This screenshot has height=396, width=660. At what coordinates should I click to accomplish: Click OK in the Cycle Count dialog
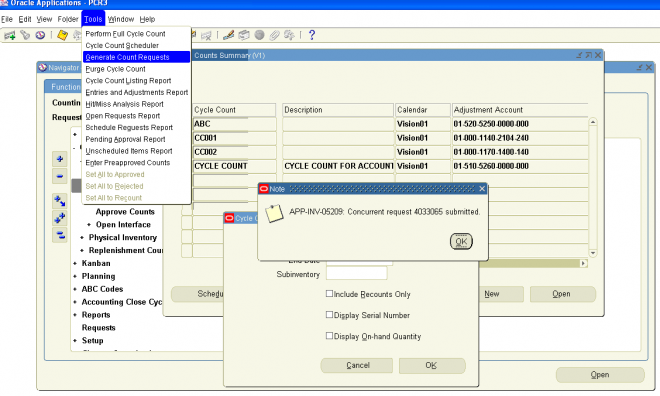(431, 365)
